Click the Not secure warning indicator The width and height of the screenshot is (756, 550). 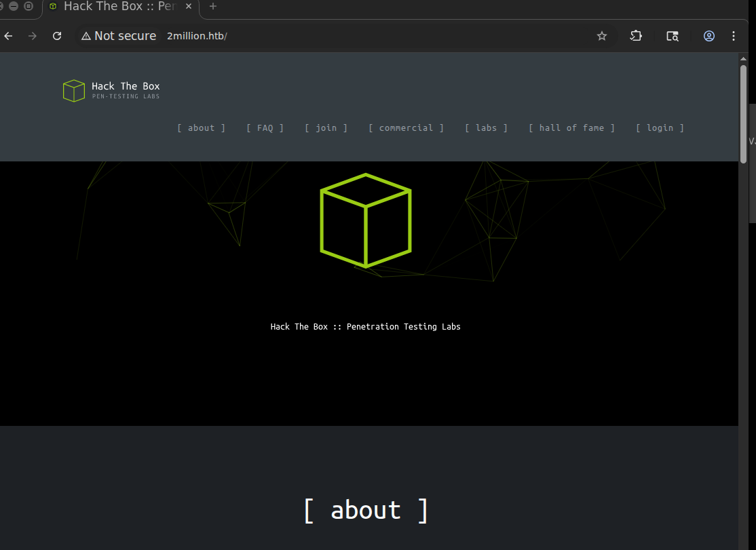[x=119, y=36]
